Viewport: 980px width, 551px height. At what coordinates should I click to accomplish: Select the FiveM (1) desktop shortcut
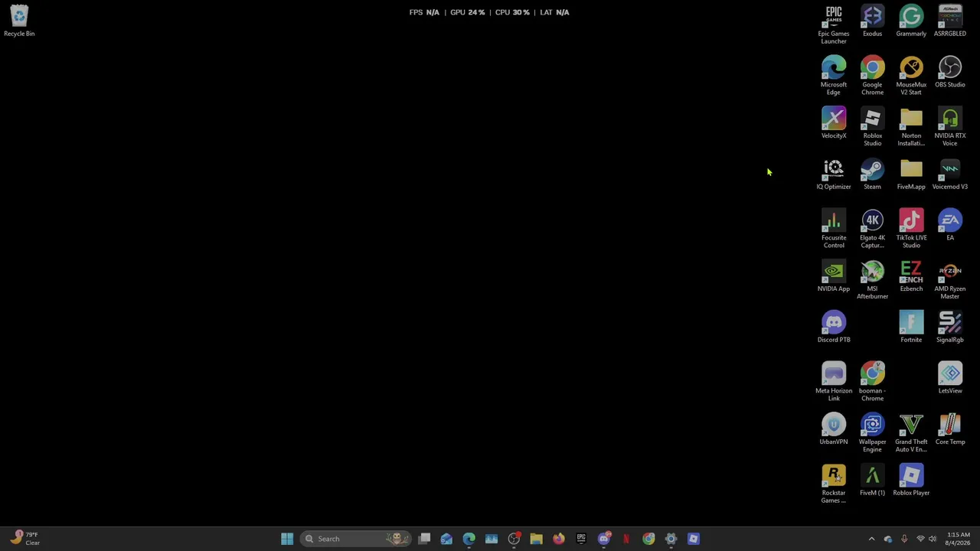tap(872, 481)
